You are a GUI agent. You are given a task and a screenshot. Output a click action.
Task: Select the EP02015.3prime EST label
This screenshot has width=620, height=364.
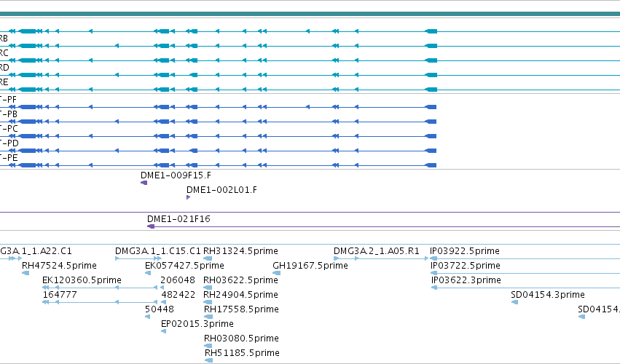pos(197,324)
